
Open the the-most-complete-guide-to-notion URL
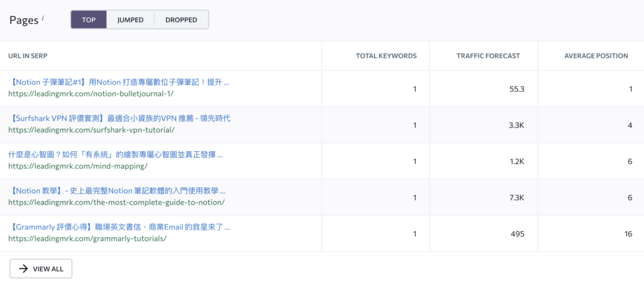coord(116,202)
